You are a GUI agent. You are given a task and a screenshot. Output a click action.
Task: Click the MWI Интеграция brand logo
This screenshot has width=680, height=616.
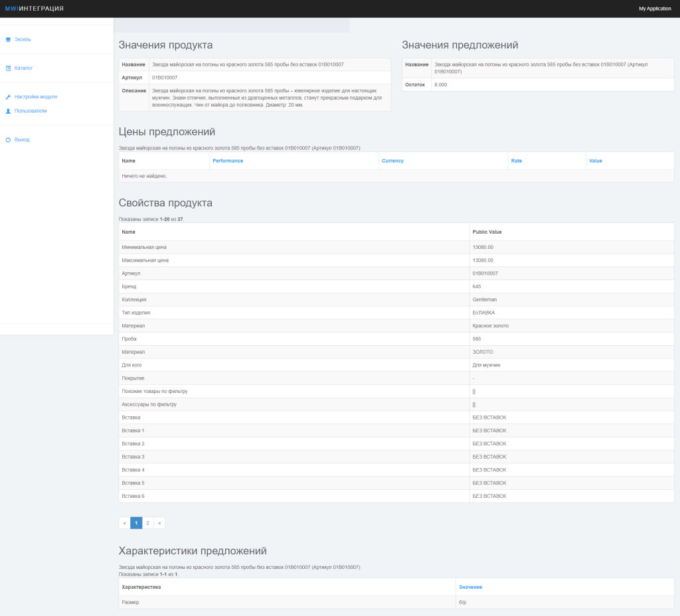pyautogui.click(x=35, y=9)
